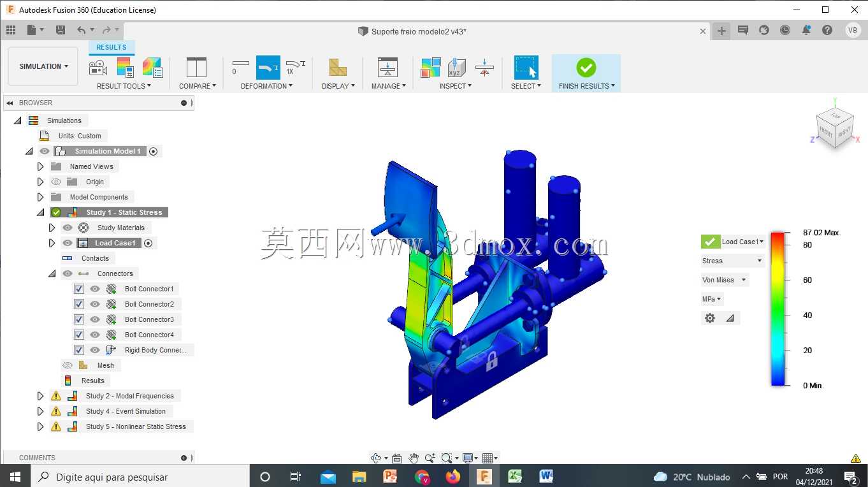This screenshot has width=868, height=487.
Task: Show the hidden Mesh node
Action: pos(68,365)
